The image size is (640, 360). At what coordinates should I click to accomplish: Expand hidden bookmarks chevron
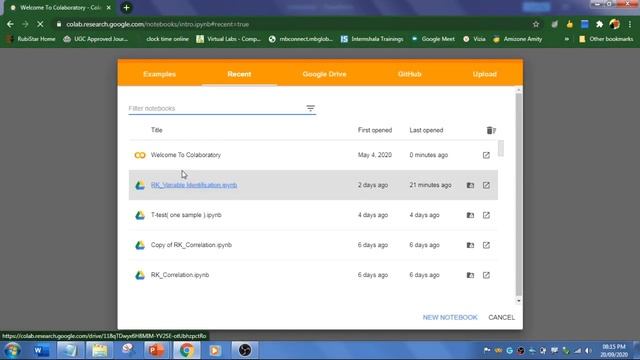tap(567, 39)
